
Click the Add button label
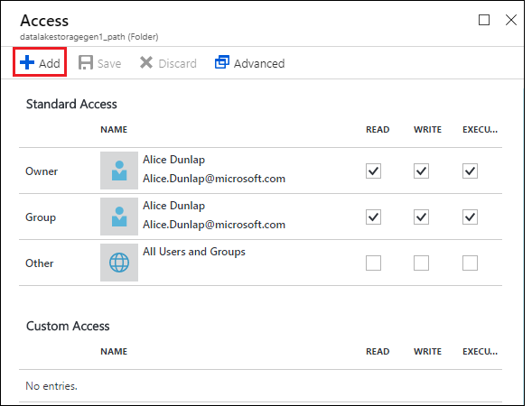pyautogui.click(x=50, y=63)
